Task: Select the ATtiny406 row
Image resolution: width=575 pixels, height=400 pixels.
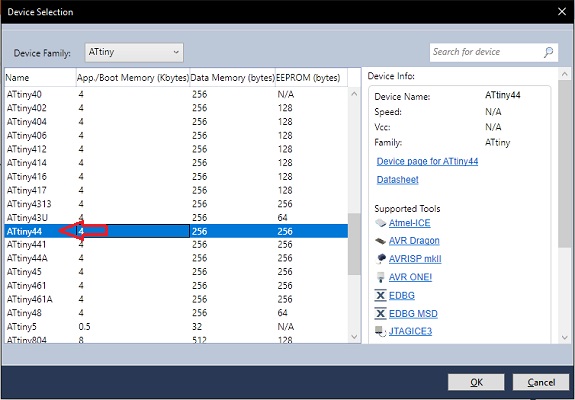Action: (x=176, y=136)
